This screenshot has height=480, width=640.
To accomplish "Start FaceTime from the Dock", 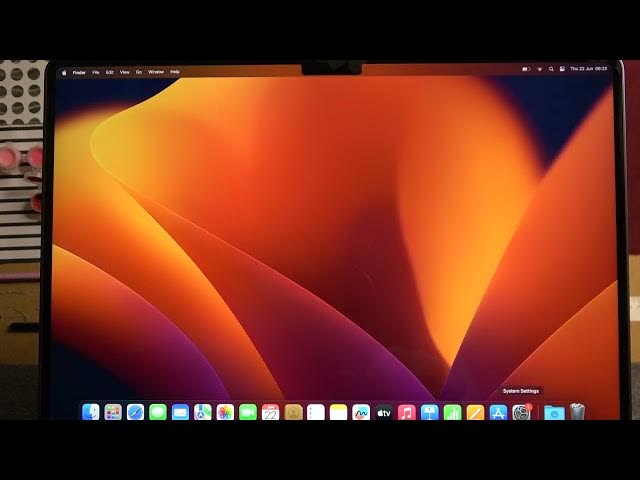I will point(248,412).
